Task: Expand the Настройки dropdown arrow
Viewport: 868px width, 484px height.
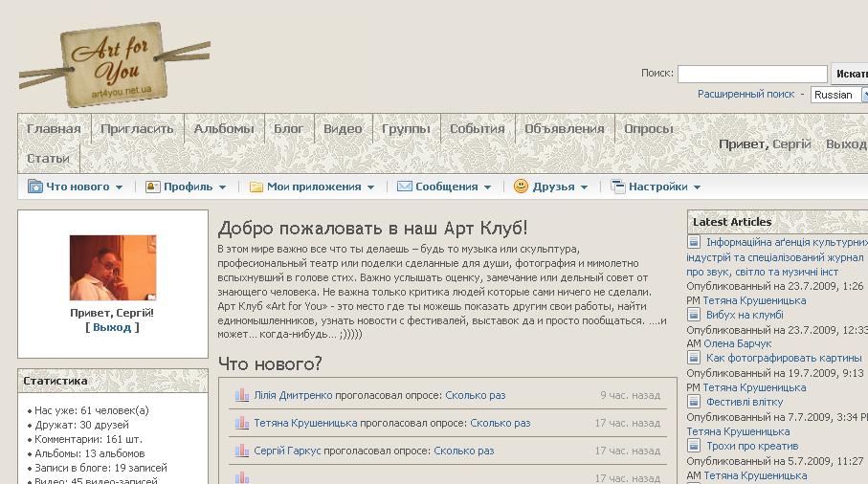Action: pos(697,187)
